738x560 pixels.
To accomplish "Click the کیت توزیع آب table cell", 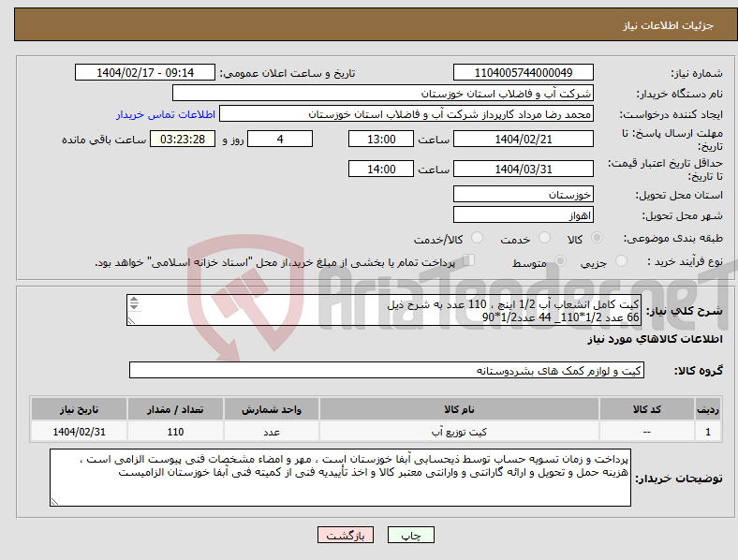I will coord(459,432).
